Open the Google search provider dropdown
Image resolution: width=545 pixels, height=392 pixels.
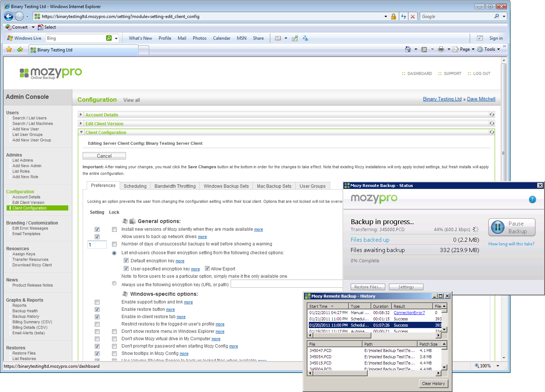click(504, 17)
